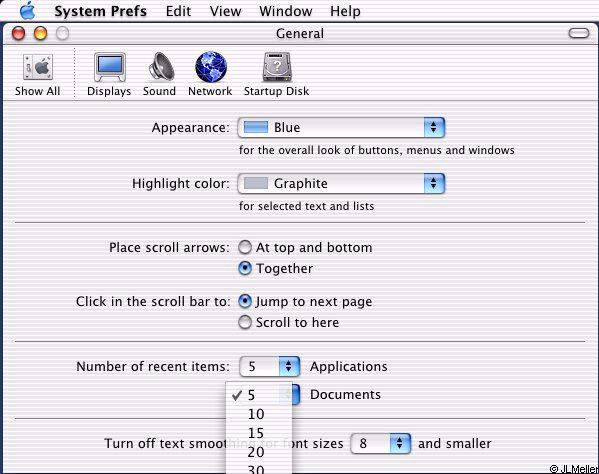This screenshot has height=474, width=599.
Task: Open the Sound speaker icon
Action: click(x=161, y=67)
